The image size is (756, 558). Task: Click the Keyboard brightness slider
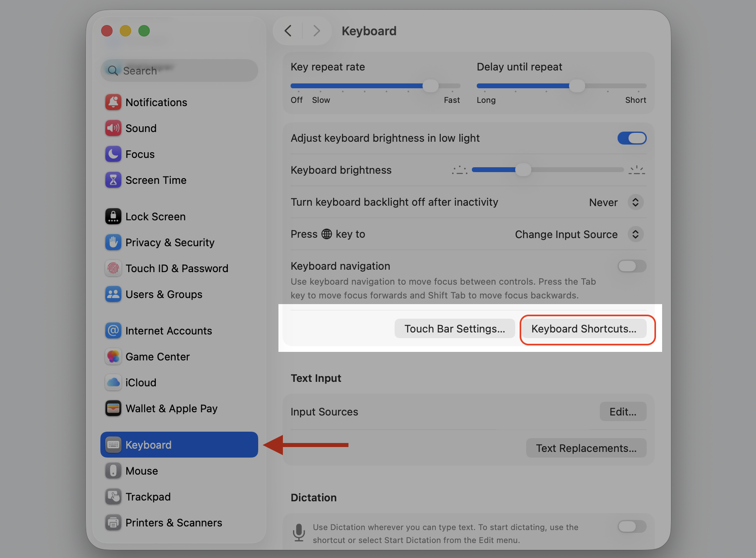(x=548, y=170)
